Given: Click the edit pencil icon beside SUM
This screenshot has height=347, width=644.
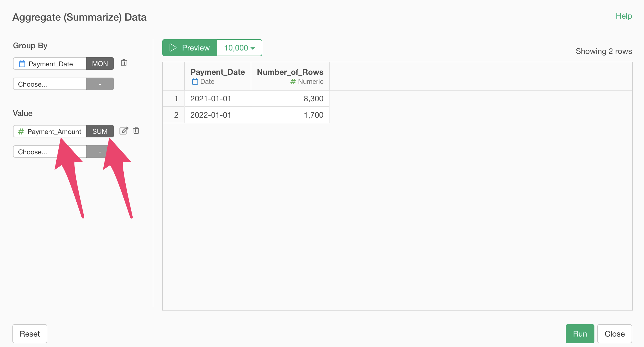Looking at the screenshot, I should coord(124,131).
